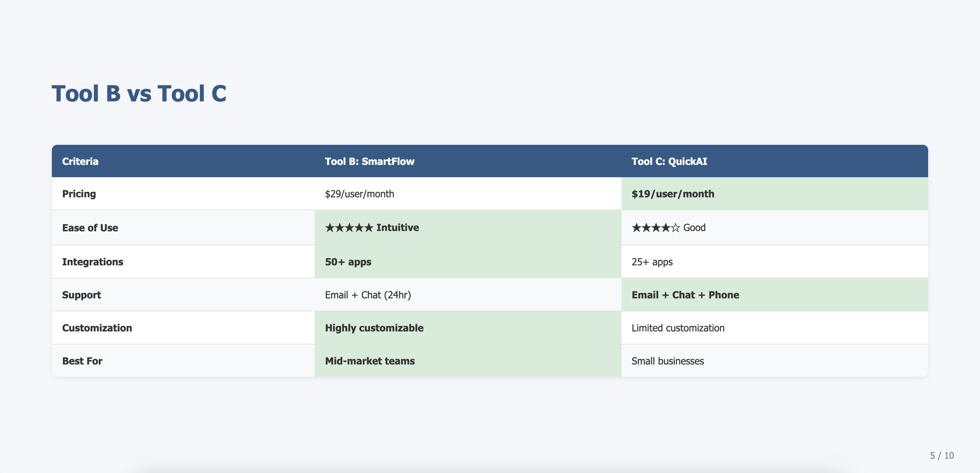Click the '5 / 10' slide page indicator
This screenshot has height=473, width=980.
click(x=941, y=456)
